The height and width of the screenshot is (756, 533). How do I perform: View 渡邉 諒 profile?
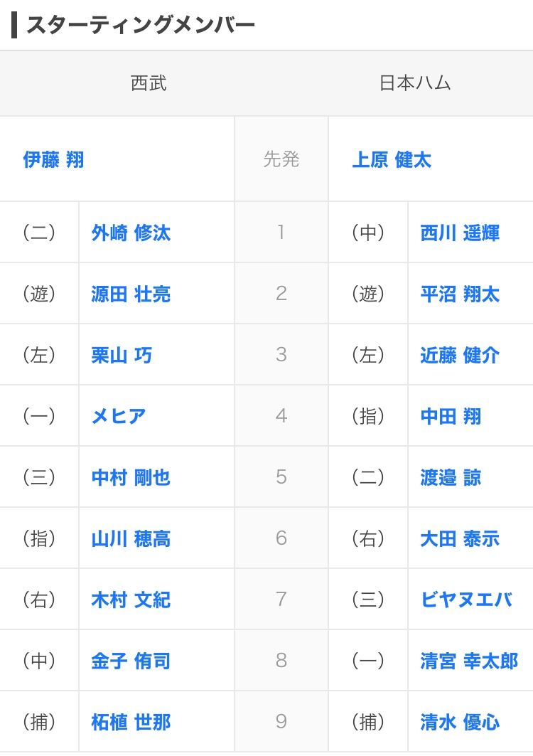(x=451, y=478)
